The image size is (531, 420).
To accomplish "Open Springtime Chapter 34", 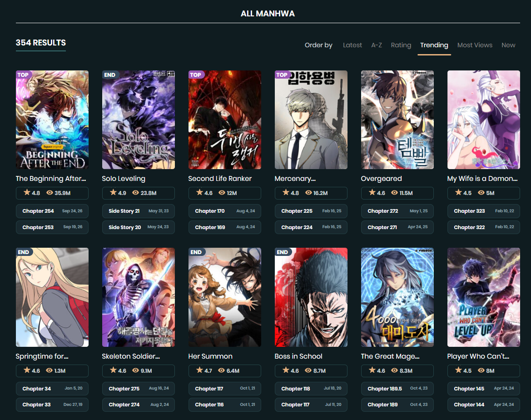I will (x=52, y=389).
